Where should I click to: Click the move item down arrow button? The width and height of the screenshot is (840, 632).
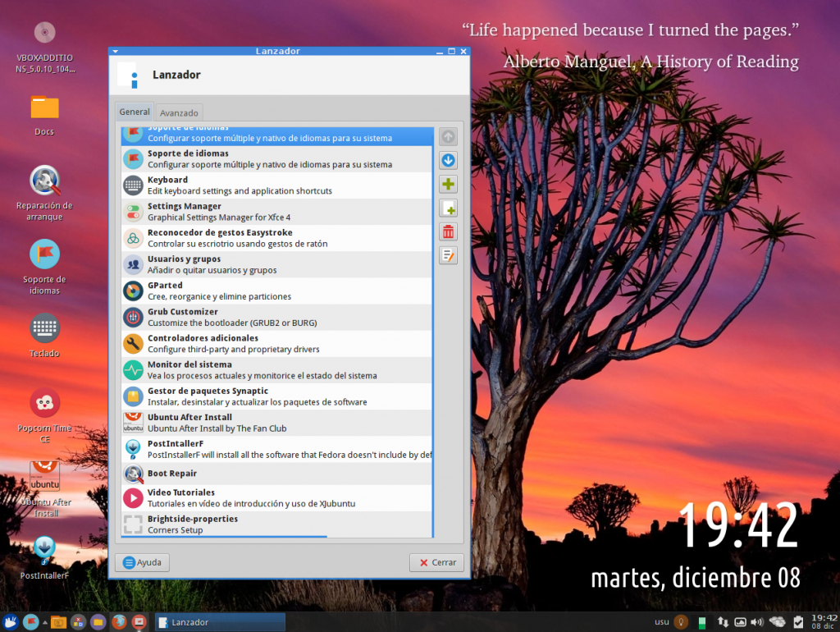coord(448,160)
